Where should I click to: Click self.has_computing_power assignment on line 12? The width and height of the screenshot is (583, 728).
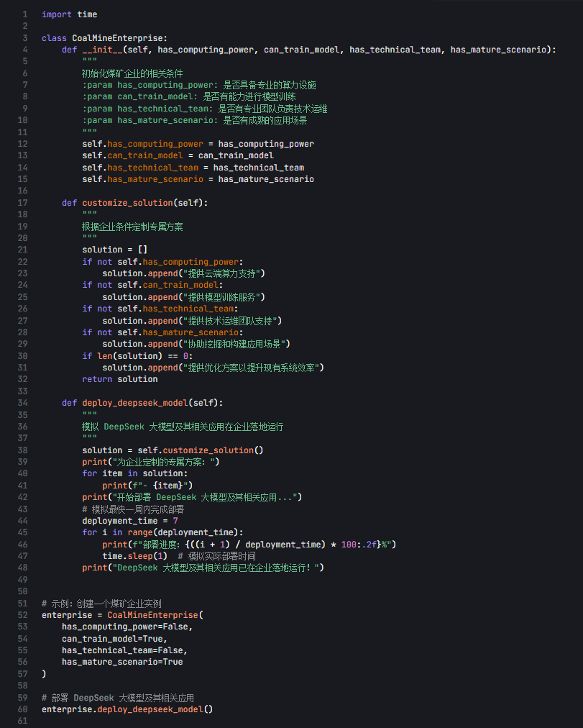198,144
